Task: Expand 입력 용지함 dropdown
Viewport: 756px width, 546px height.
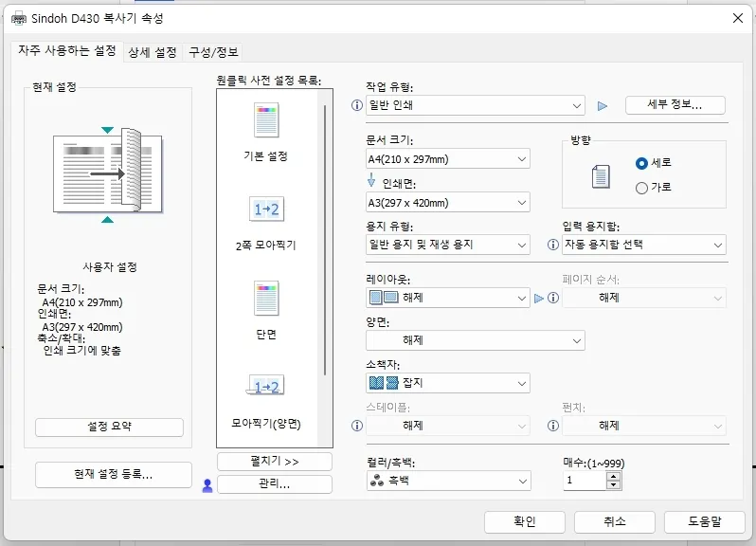Action: click(643, 245)
